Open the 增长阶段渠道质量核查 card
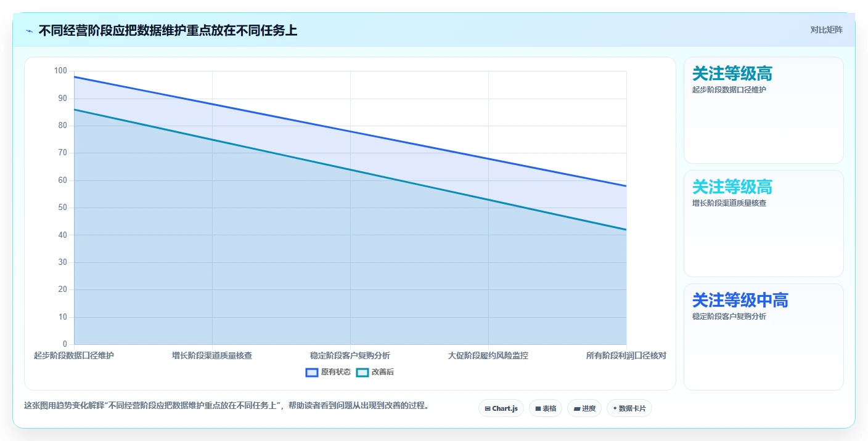Screen dimensions: 868x441 pyautogui.click(x=764, y=224)
